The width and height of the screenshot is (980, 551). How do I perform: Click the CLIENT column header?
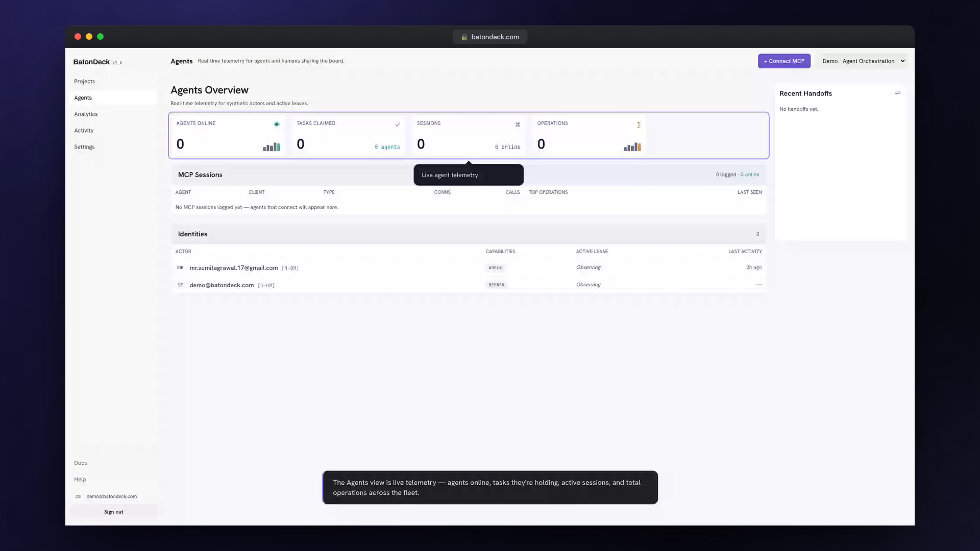257,192
